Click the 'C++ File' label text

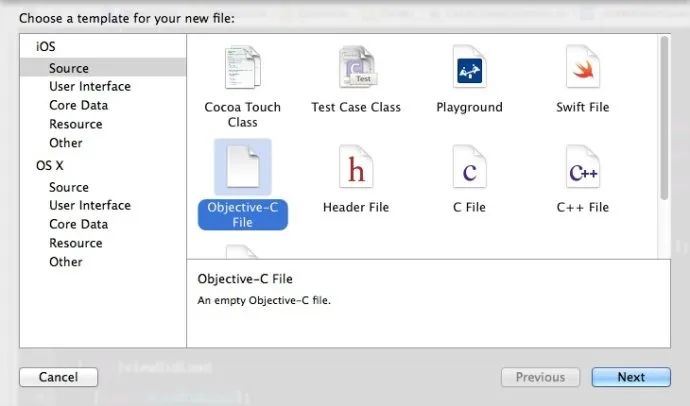[x=583, y=207]
